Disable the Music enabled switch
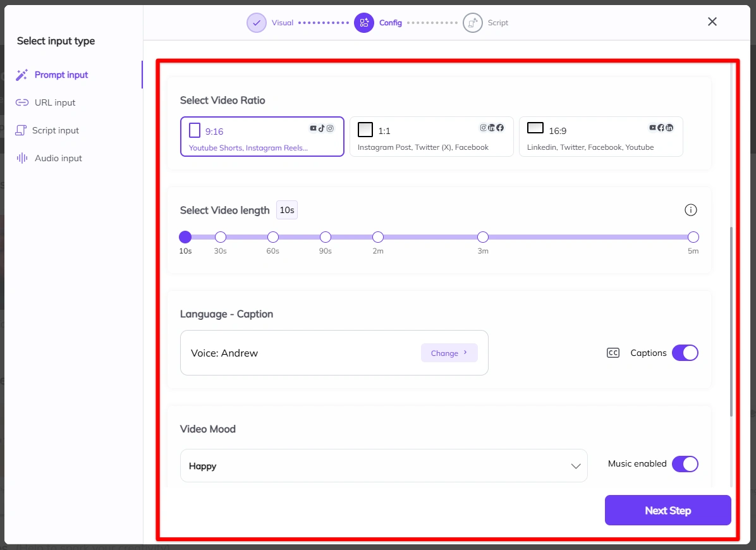 coord(685,464)
